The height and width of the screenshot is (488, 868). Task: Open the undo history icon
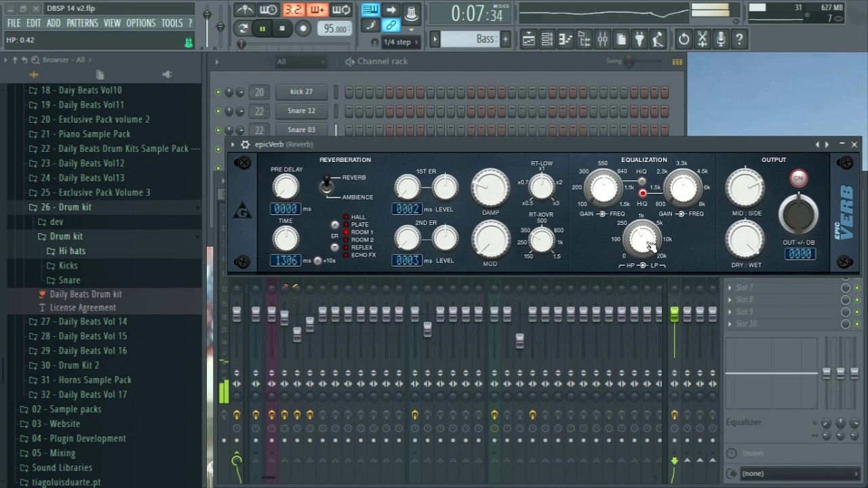pos(684,39)
